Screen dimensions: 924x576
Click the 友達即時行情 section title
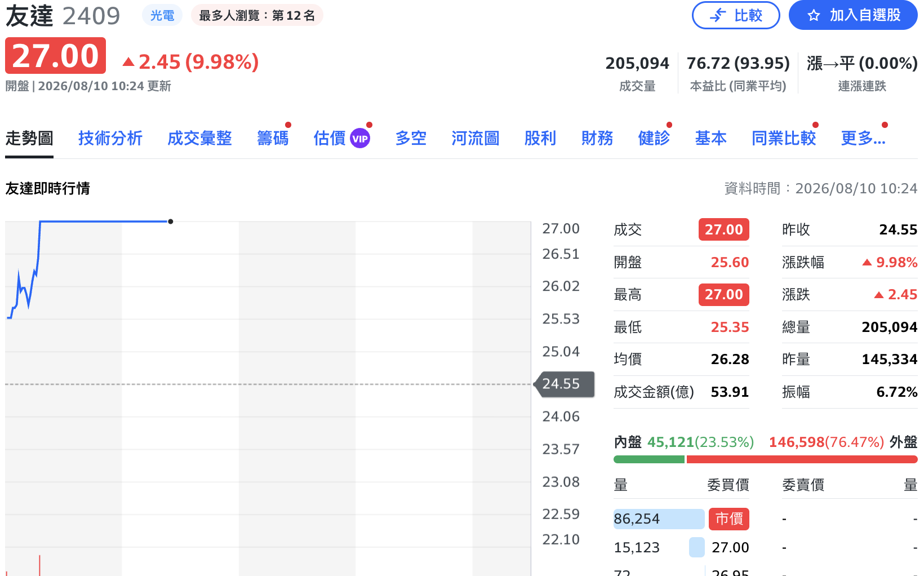point(48,188)
